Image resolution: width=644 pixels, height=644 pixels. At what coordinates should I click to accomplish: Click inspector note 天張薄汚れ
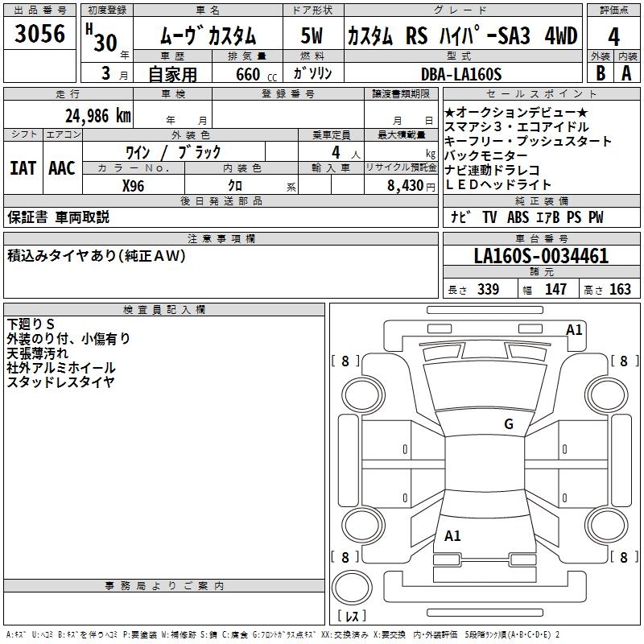pyautogui.click(x=38, y=353)
